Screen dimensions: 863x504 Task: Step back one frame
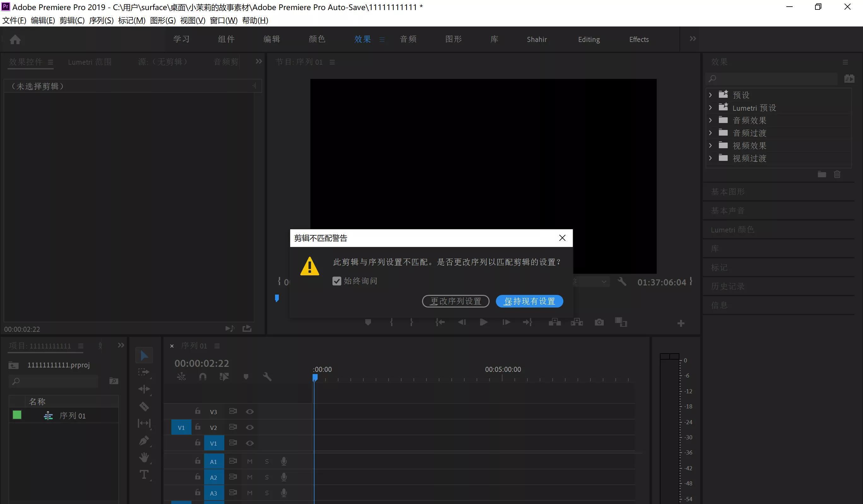pyautogui.click(x=462, y=323)
